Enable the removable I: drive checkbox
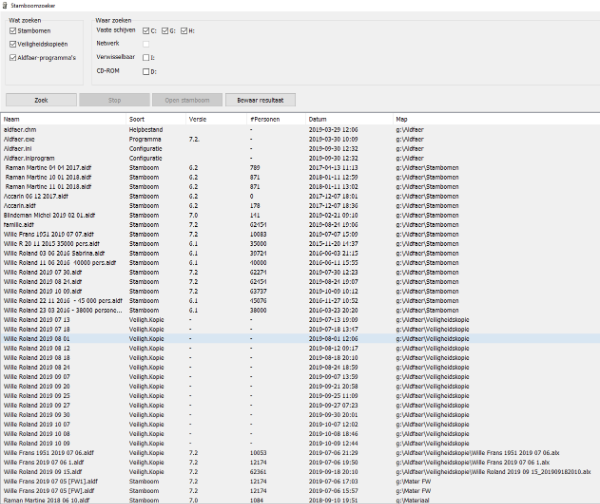Screen dimensions: 600x504 click(x=147, y=58)
